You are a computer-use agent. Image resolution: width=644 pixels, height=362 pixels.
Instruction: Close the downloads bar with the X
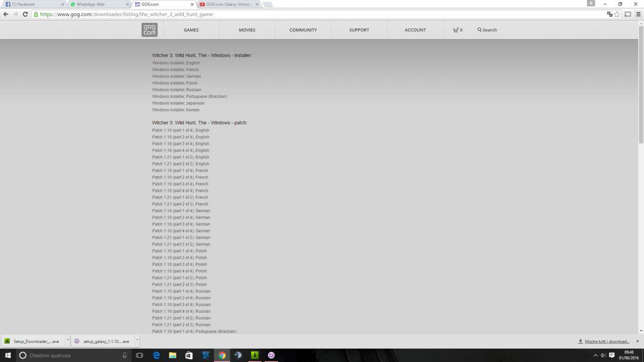pos(637,341)
